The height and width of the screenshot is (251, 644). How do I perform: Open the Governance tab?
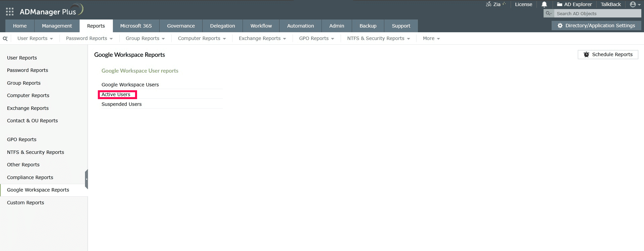181,26
